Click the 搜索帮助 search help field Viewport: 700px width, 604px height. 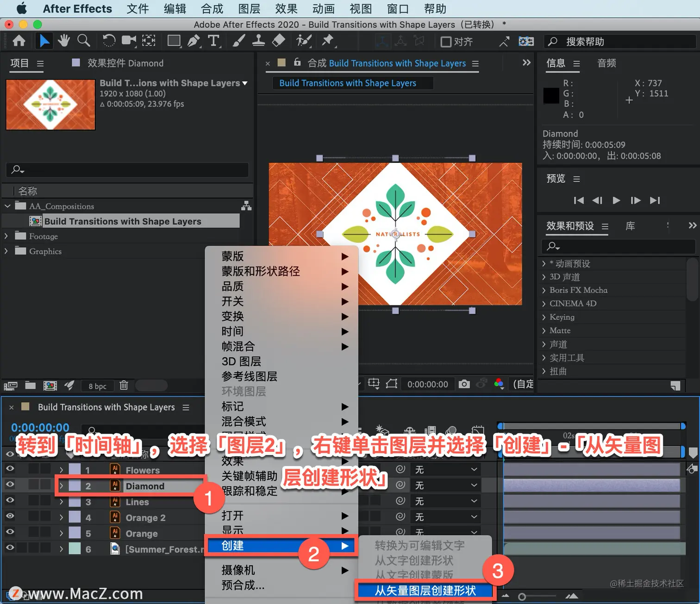tap(620, 42)
